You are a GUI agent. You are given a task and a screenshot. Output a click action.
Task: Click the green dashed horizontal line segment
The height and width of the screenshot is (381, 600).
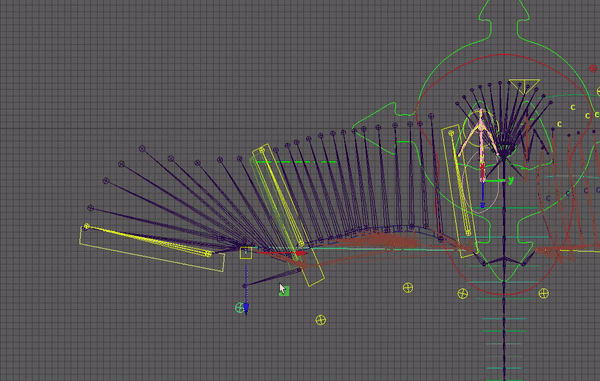297,162
